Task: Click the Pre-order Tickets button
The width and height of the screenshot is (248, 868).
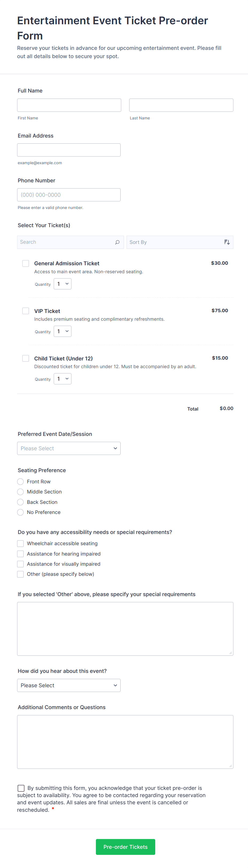Action: click(125, 847)
